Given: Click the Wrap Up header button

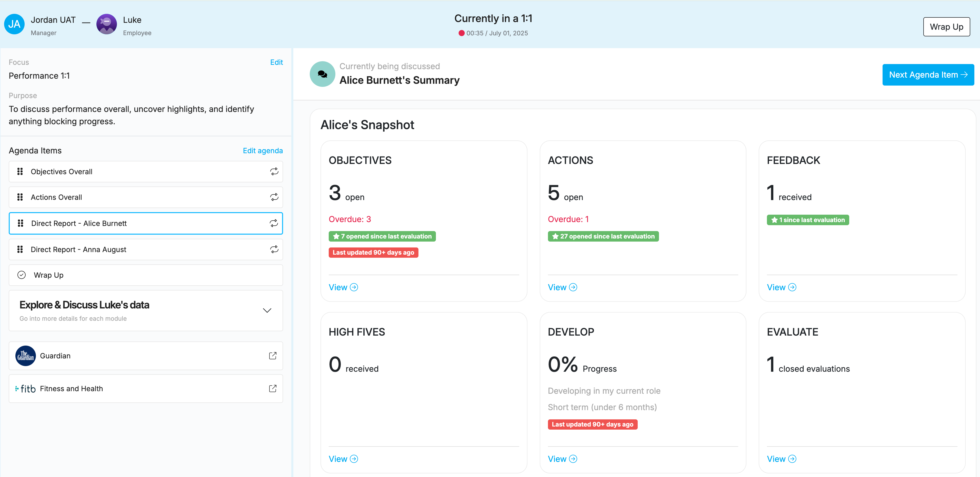Looking at the screenshot, I should tap(946, 27).
